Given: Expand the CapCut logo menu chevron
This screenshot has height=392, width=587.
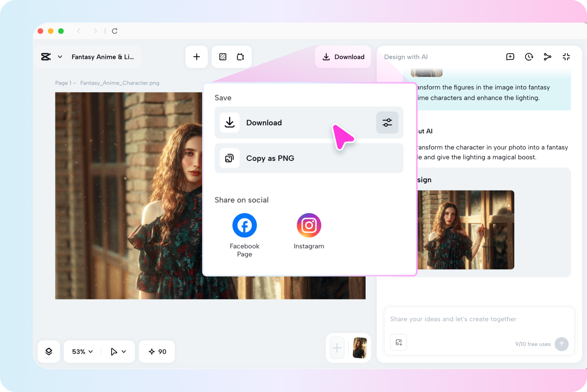Looking at the screenshot, I should [x=60, y=57].
